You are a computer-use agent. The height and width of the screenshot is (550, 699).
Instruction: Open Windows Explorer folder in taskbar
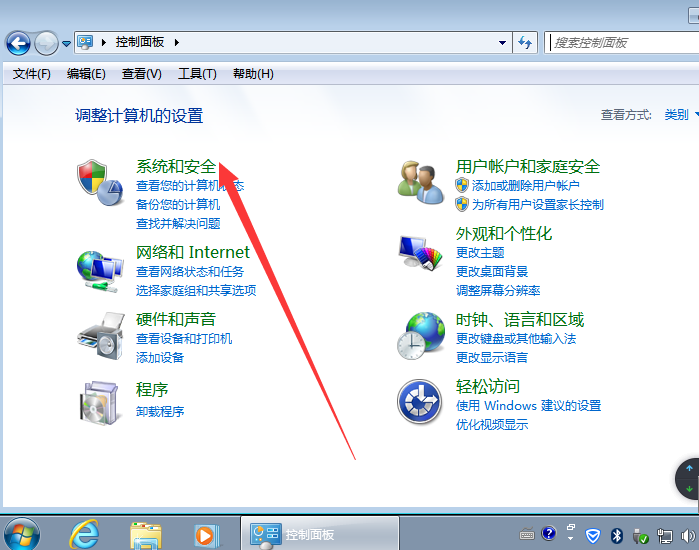(145, 535)
